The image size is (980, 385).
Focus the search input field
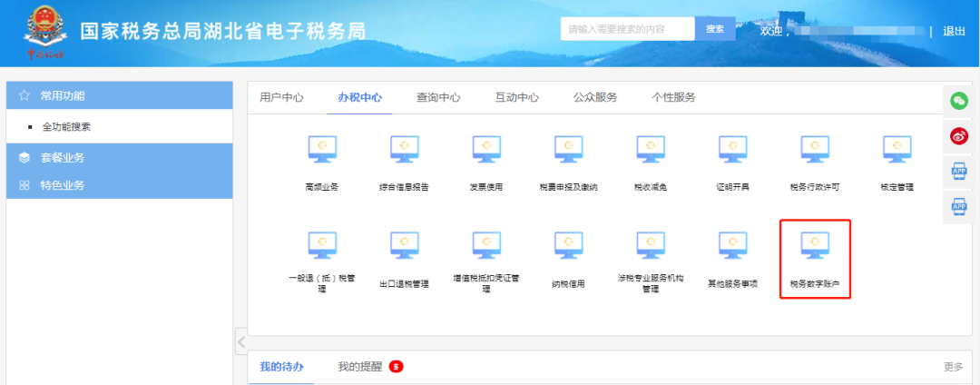(626, 29)
